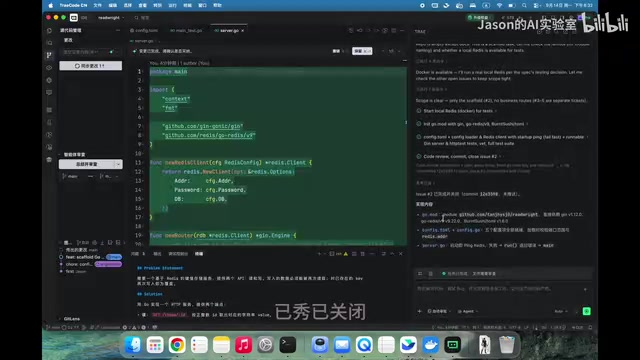640x360 pixels.
Task: Click the 'main' branch item in source control
Action: coord(70,176)
